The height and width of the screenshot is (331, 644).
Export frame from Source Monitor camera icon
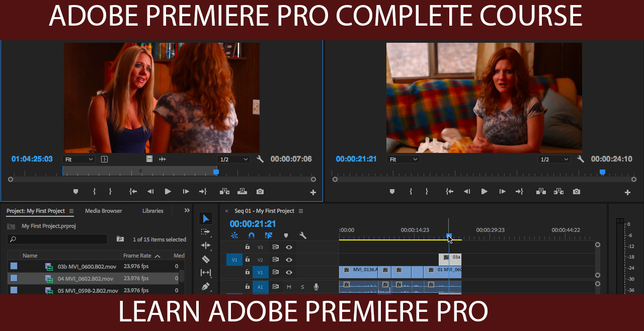pos(260,192)
